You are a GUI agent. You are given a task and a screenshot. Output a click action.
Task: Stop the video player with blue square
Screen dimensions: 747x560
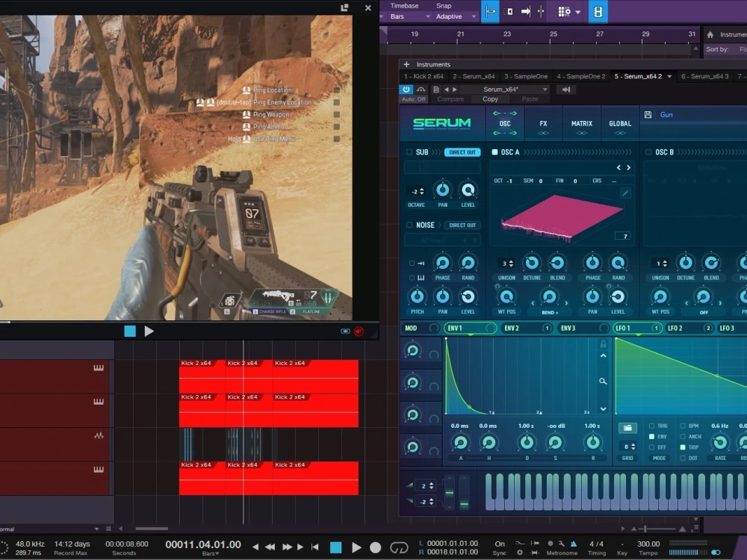point(129,331)
